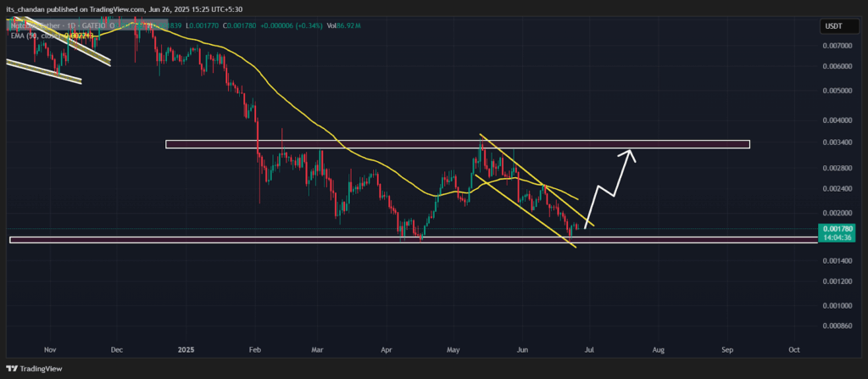Image resolution: width=868 pixels, height=379 pixels.
Task: Click the 0.007000 price axis label
Action: click(x=837, y=46)
